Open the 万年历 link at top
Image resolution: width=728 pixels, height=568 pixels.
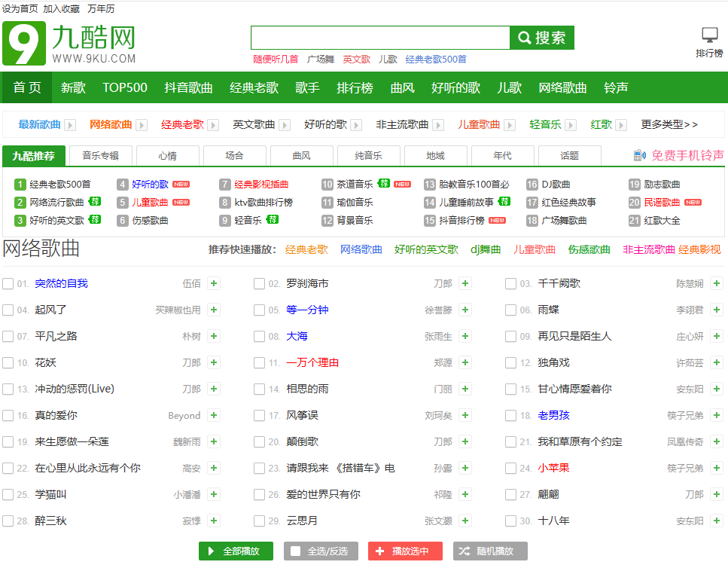tap(101, 9)
